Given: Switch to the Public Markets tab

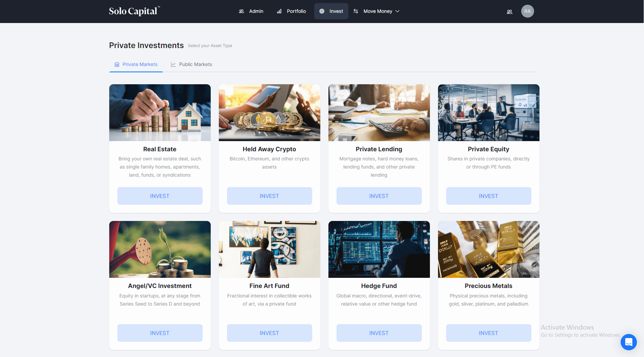Looking at the screenshot, I should click(x=191, y=64).
